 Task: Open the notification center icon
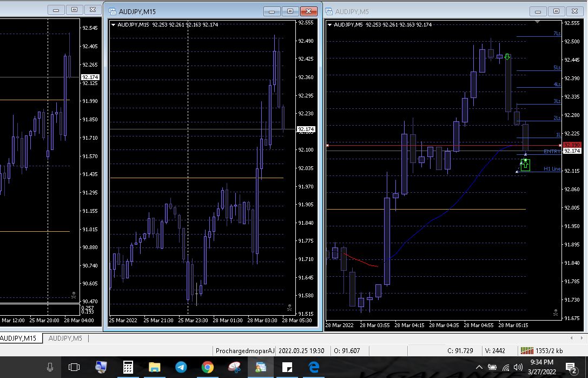pyautogui.click(x=571, y=368)
